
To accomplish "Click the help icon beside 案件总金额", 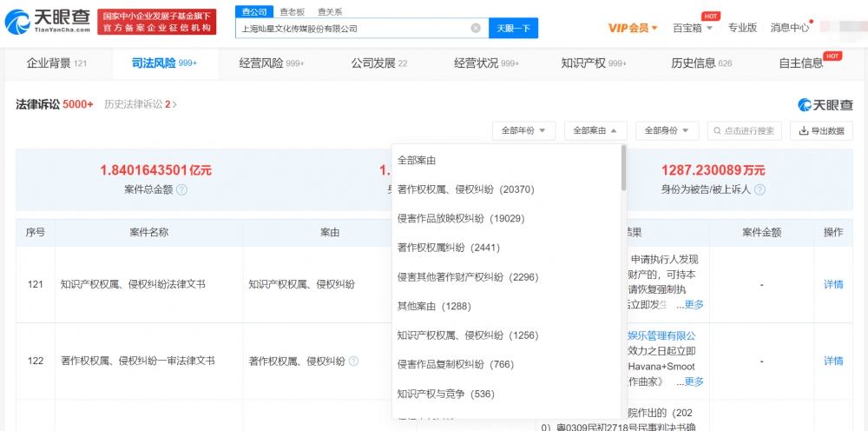I will click(x=181, y=190).
